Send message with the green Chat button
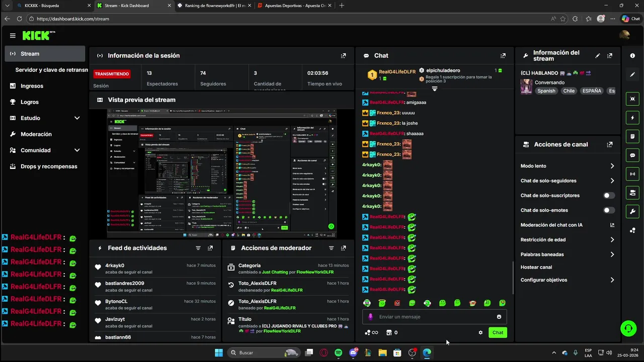This screenshot has height=362, width=644. click(498, 332)
